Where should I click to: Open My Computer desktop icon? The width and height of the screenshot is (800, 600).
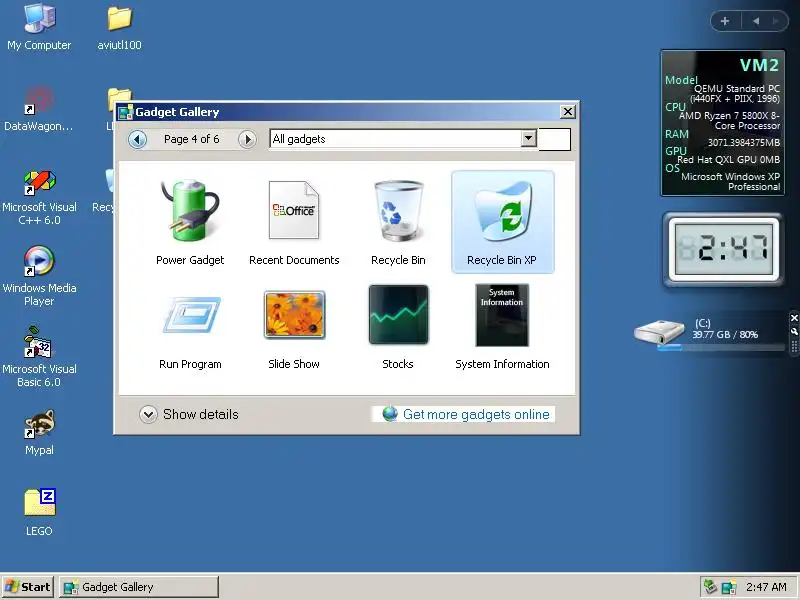pos(39,27)
